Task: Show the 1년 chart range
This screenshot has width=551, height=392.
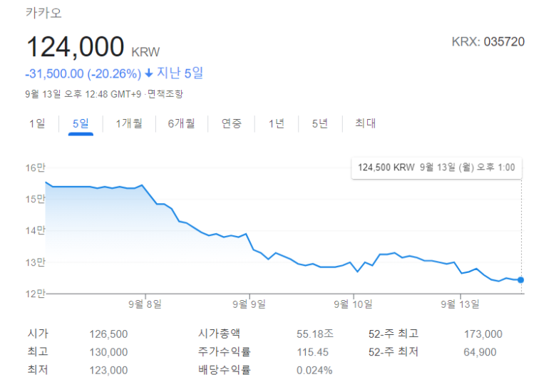Action: [x=276, y=123]
